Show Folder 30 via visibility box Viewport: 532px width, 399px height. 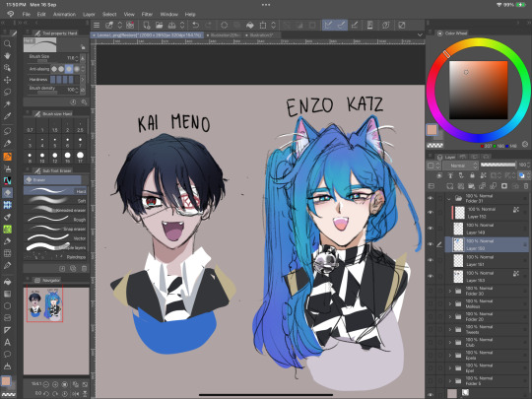coord(431,291)
